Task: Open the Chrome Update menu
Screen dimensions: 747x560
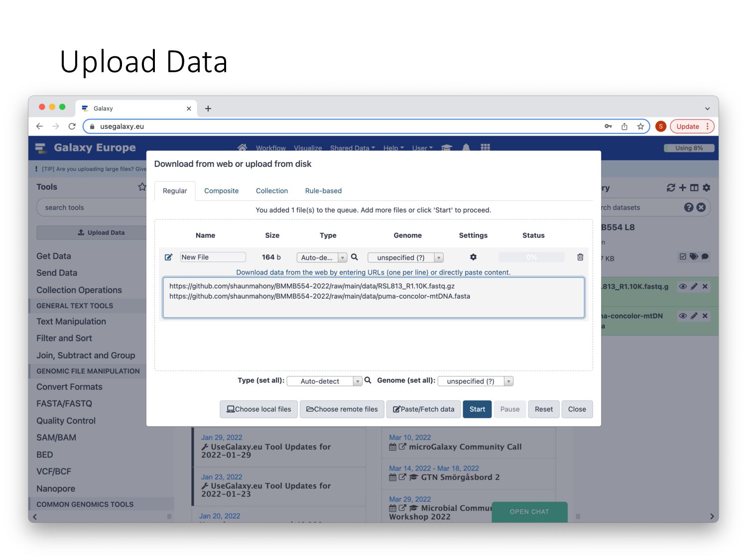Action: [x=692, y=126]
